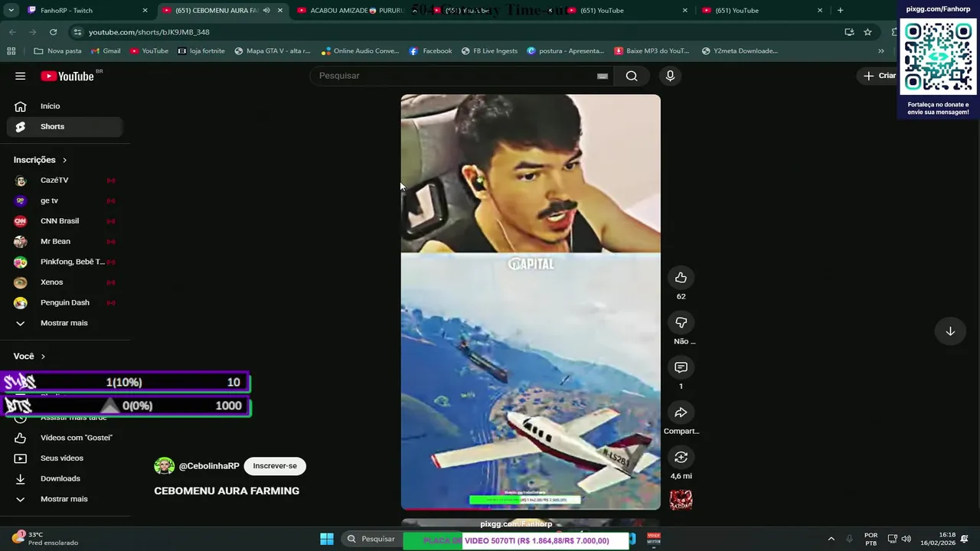Open Mr Bean channel
This screenshot has width=980, height=551.
tap(64, 242)
